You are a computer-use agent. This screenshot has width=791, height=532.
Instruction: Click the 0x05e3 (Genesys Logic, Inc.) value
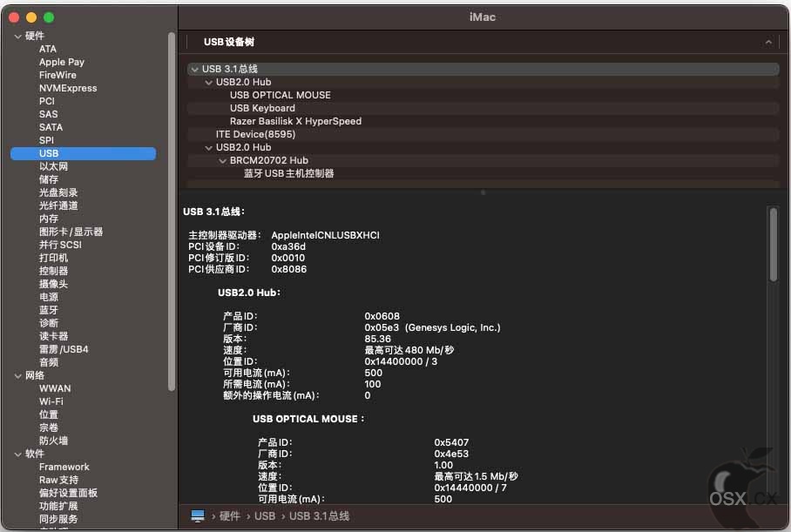[432, 327]
